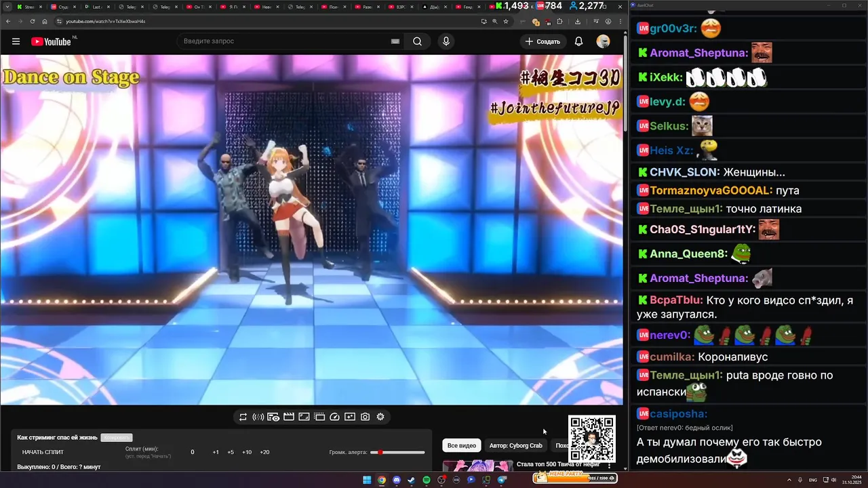This screenshot has width=868, height=488.
Task: Bookmark the page with the star icon
Action: [x=506, y=21]
